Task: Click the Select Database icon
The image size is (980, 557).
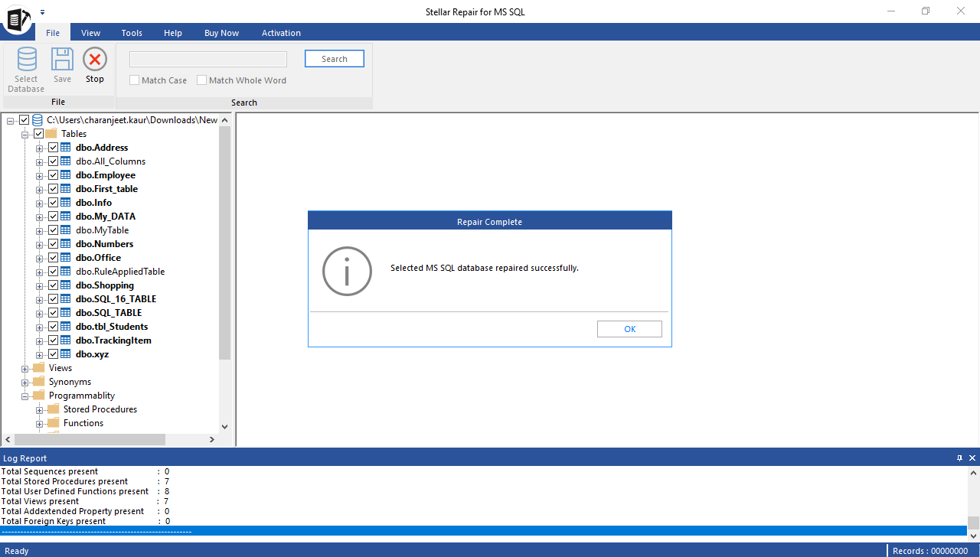Action: pyautogui.click(x=27, y=60)
